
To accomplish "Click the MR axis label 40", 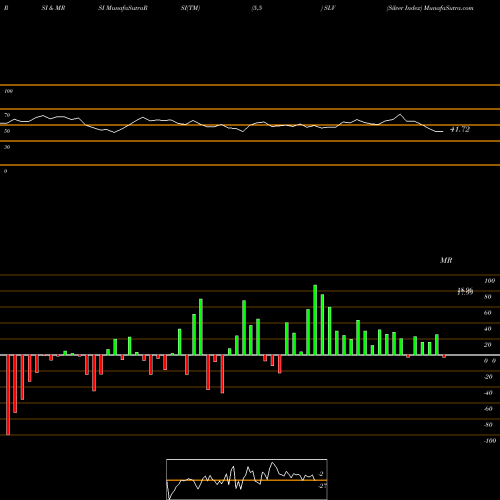I will [488, 329].
